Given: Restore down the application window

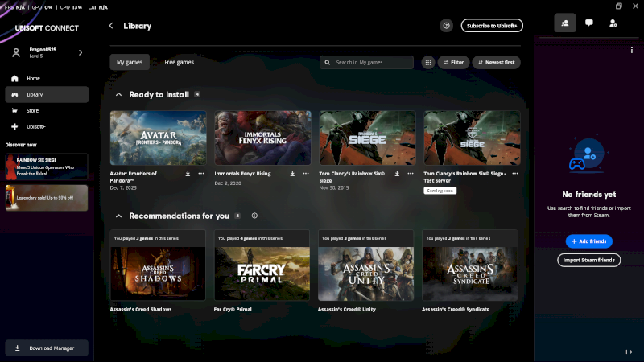Looking at the screenshot, I should coord(618,6).
